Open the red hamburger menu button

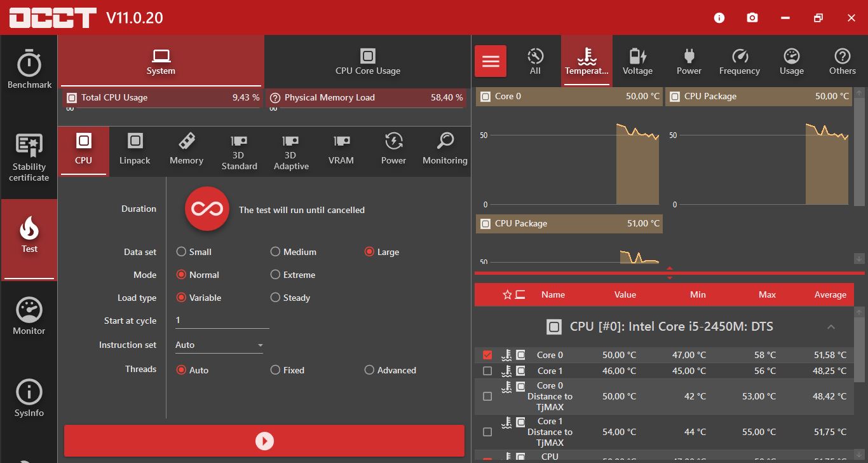coord(491,61)
